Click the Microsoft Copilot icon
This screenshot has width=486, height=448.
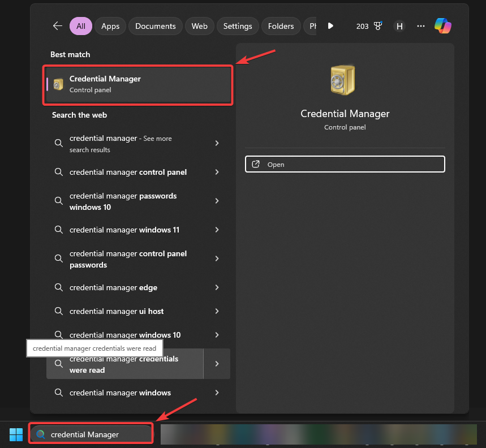(x=443, y=25)
